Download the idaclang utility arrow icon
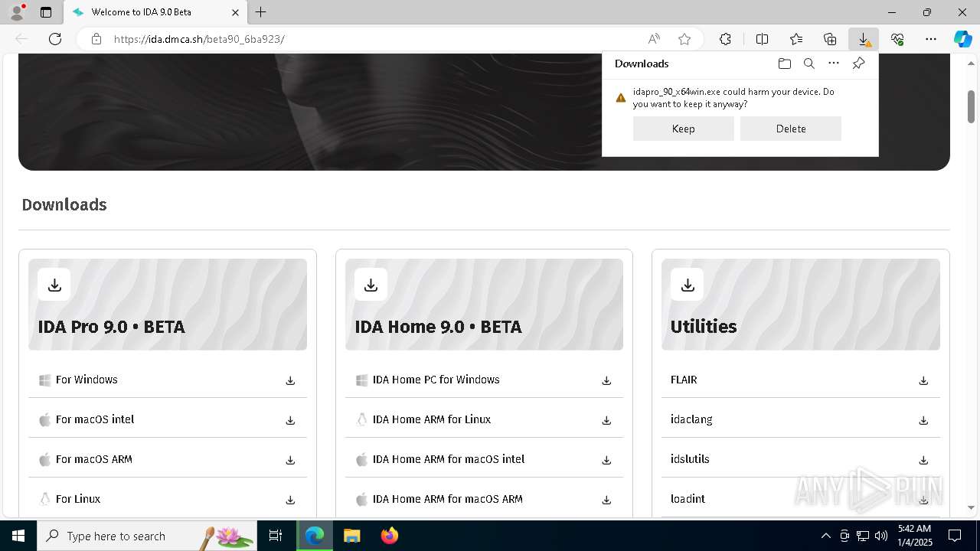980x551 pixels. [x=923, y=420]
